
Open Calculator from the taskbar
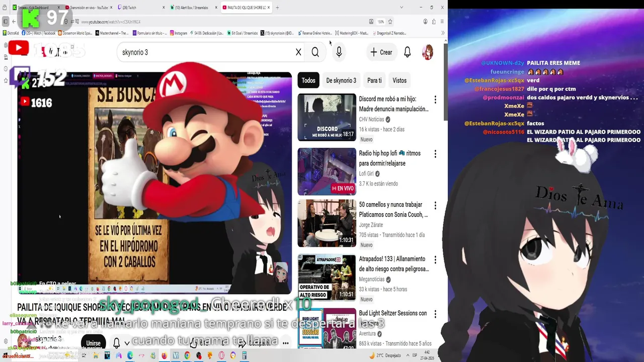tap(245, 355)
